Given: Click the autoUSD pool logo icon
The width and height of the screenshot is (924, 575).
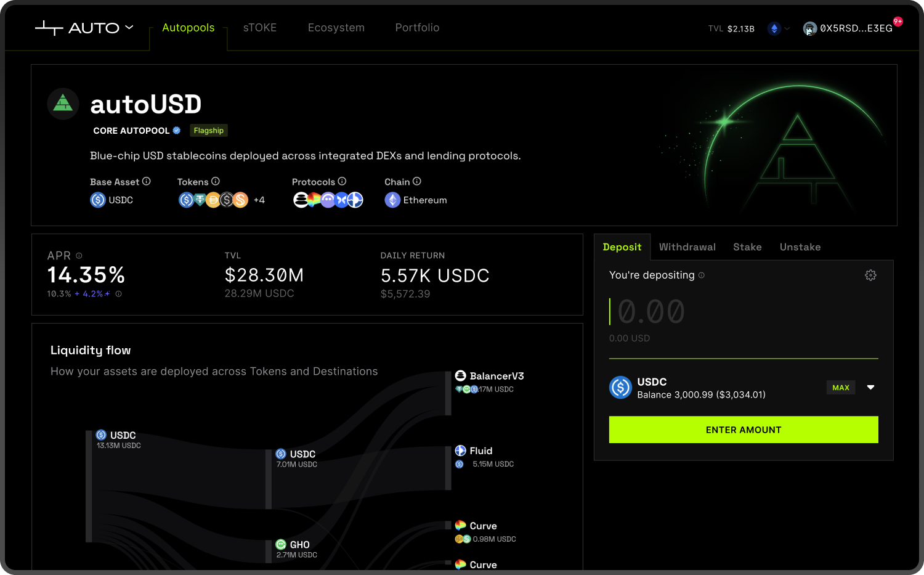Looking at the screenshot, I should coord(63,104).
